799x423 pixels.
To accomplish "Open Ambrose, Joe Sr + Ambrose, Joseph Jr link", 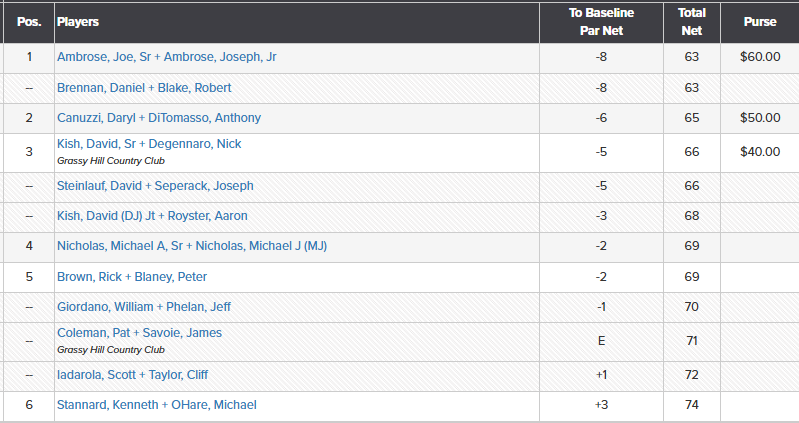I will 166,57.
